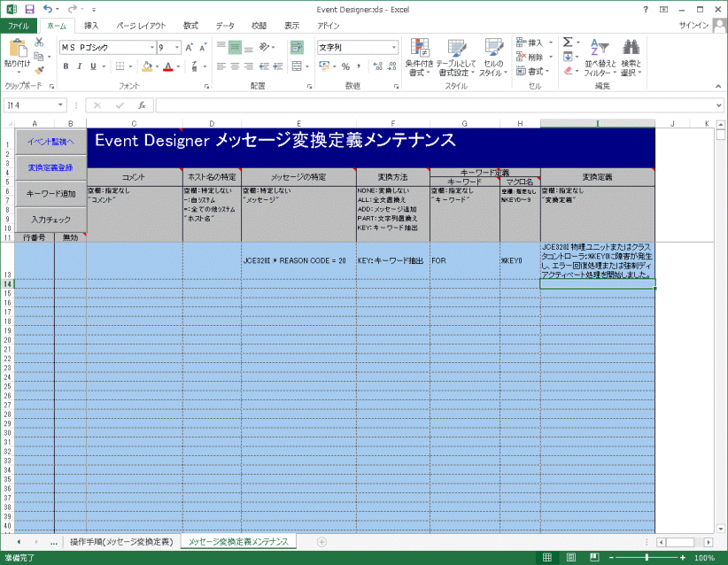Apply comma style number format
728x565 pixels.
click(359, 66)
